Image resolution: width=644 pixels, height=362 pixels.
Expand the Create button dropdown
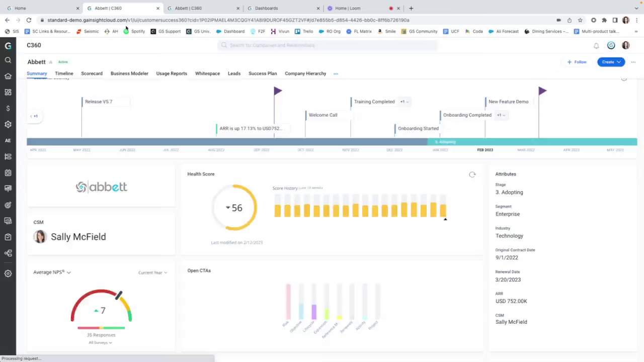pos(611,62)
